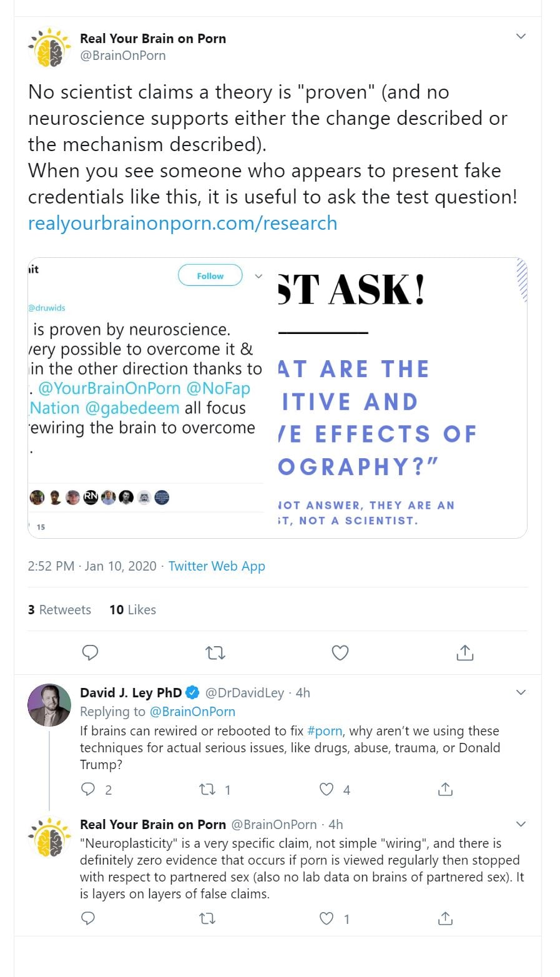This screenshot has height=977, width=560.
Task: Click the #porn hashtag
Action: tap(325, 731)
